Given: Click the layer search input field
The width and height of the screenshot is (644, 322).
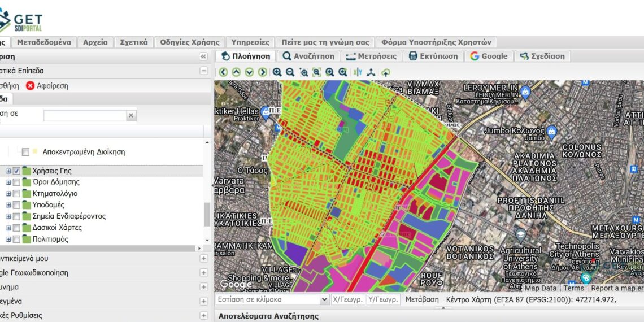Looking at the screenshot, I should pyautogui.click(x=85, y=115).
